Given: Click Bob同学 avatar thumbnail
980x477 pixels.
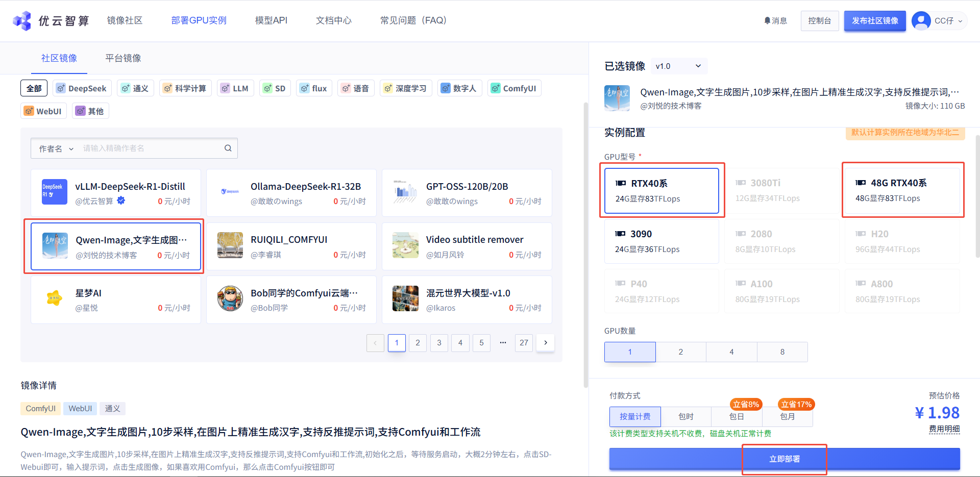Looking at the screenshot, I should 230,298.
